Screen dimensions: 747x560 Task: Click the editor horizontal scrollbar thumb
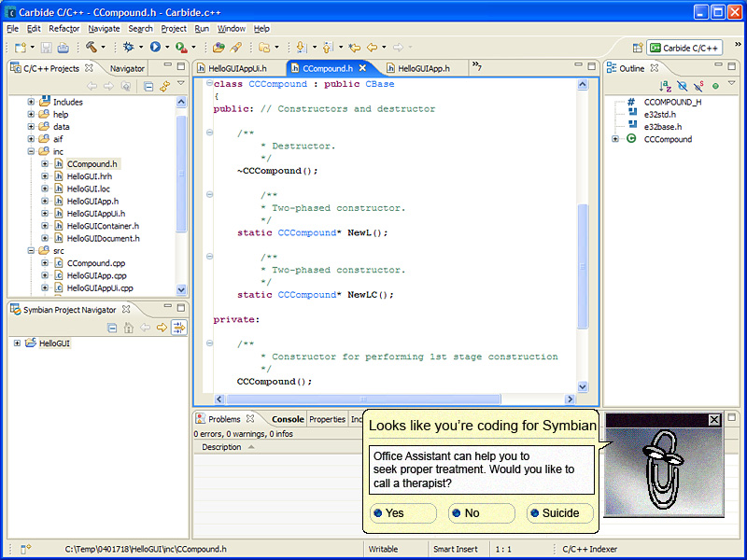pyautogui.click(x=363, y=399)
